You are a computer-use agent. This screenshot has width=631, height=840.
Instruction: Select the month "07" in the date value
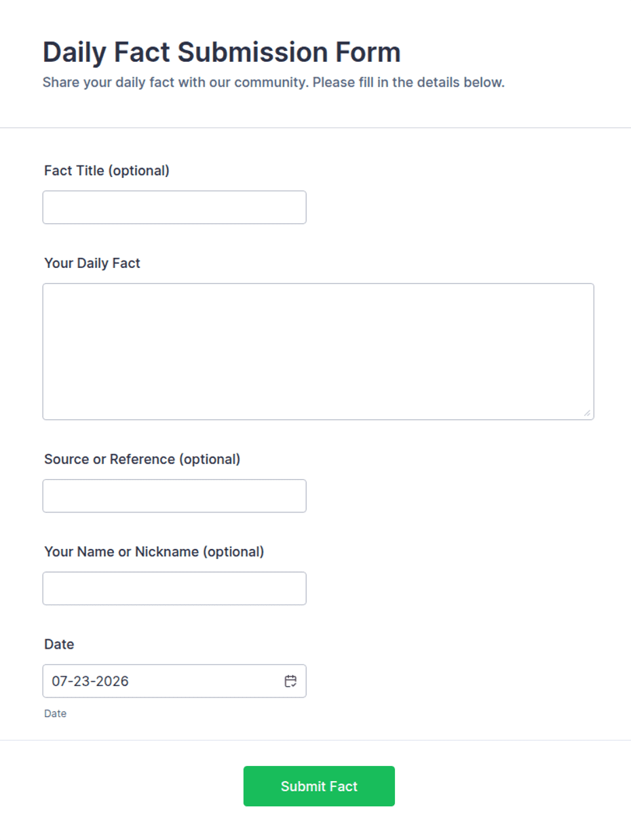[x=60, y=681]
